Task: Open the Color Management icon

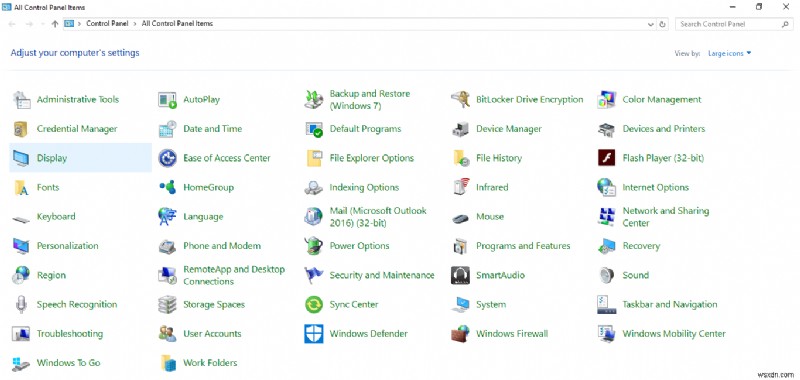Action: coord(607,100)
